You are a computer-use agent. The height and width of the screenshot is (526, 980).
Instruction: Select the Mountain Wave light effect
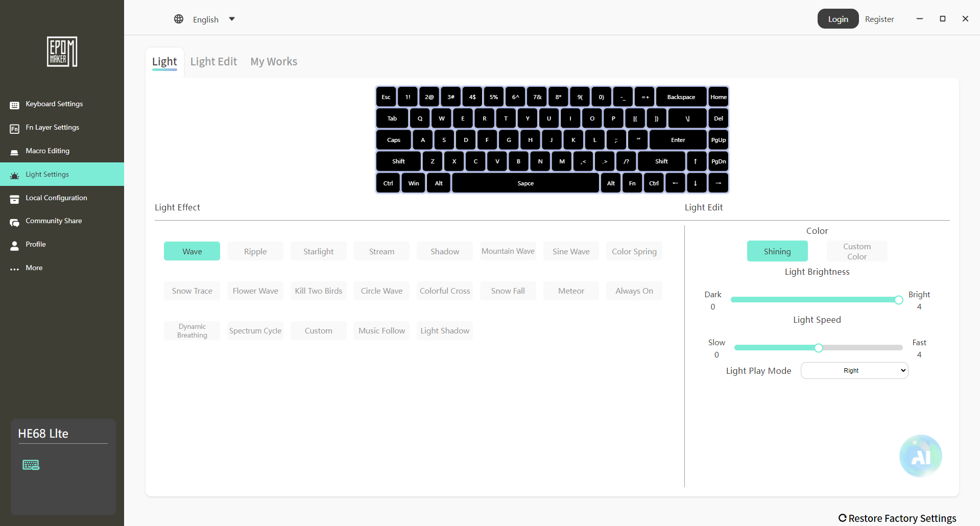[x=508, y=251]
